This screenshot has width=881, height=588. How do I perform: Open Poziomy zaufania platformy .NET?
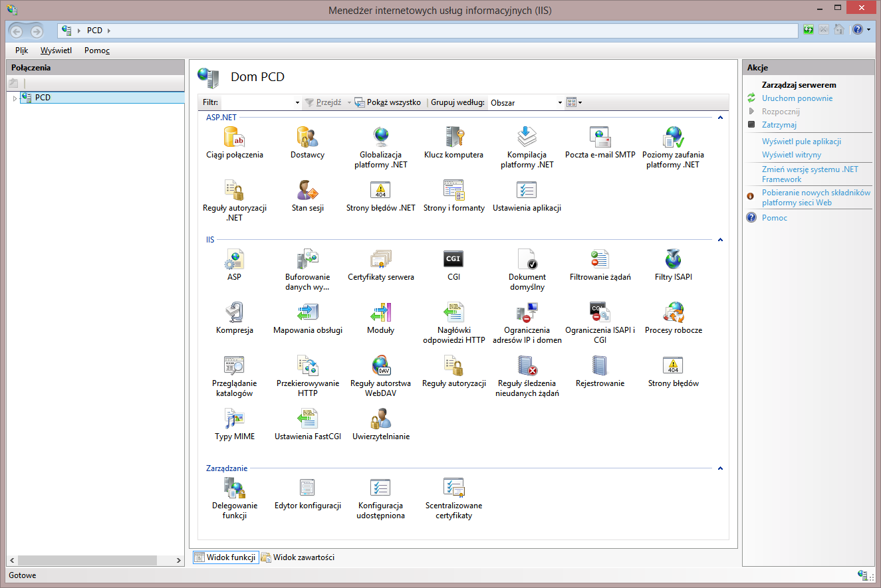[x=674, y=147]
